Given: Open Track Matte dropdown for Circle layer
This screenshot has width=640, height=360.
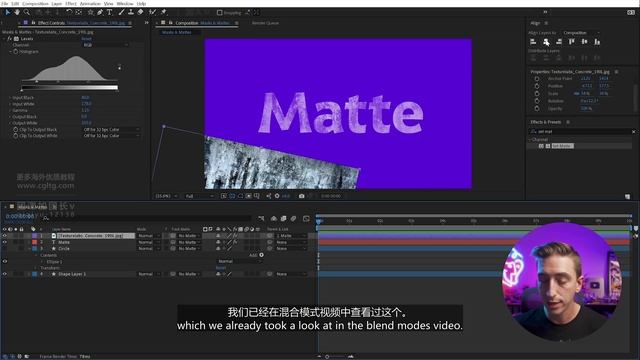Looking at the screenshot, I should (189, 249).
